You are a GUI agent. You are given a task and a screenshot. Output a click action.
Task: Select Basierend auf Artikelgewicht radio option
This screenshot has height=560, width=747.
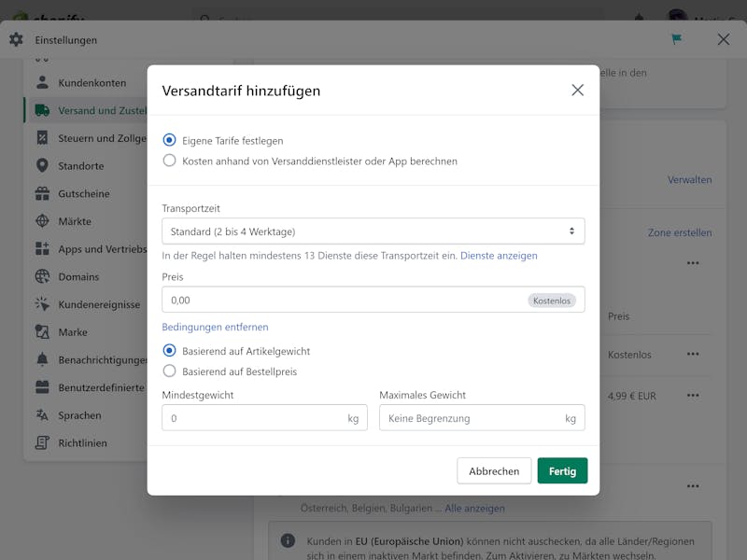point(169,351)
